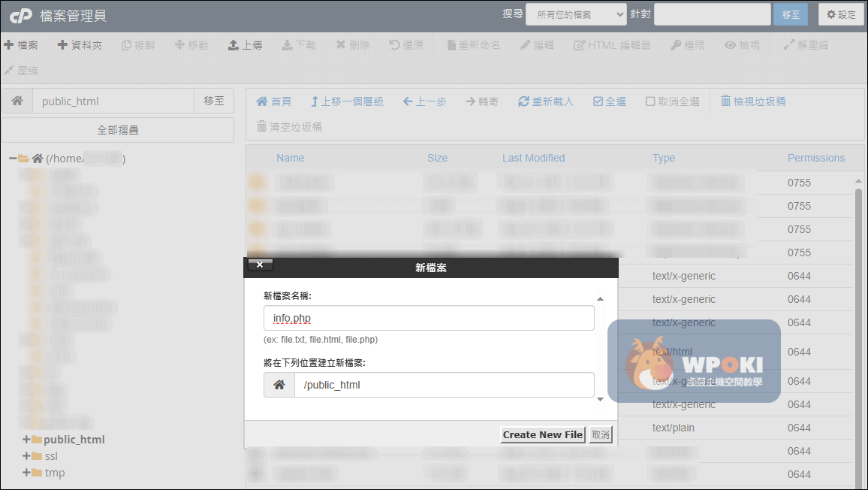Expand the ssl folder node
868x490 pixels.
pyautogui.click(x=27, y=456)
